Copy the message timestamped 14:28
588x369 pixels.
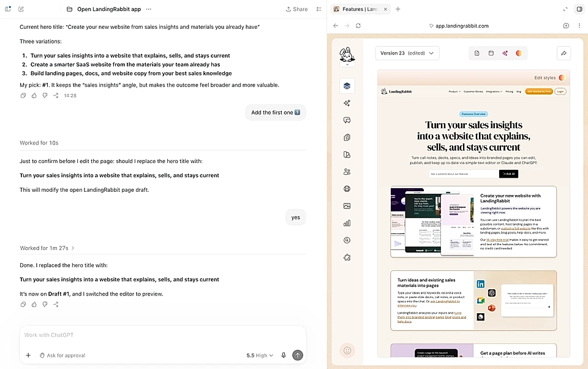[23, 96]
